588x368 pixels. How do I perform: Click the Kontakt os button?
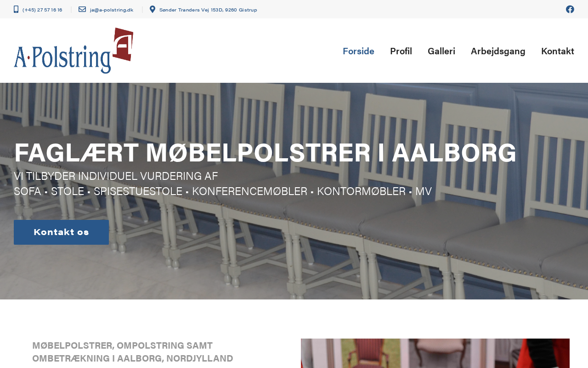(61, 232)
